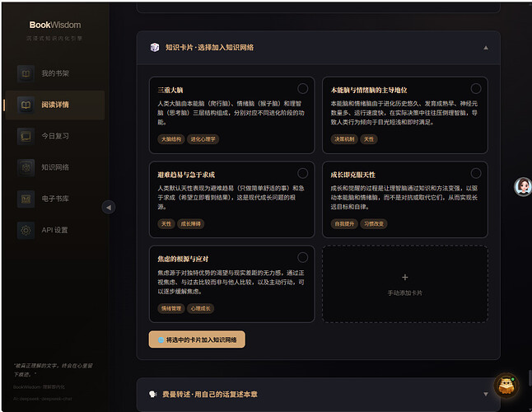Expand the 费曼转述 section with down arrow
Image resolution: width=532 pixels, height=412 pixels.
tap(486, 394)
